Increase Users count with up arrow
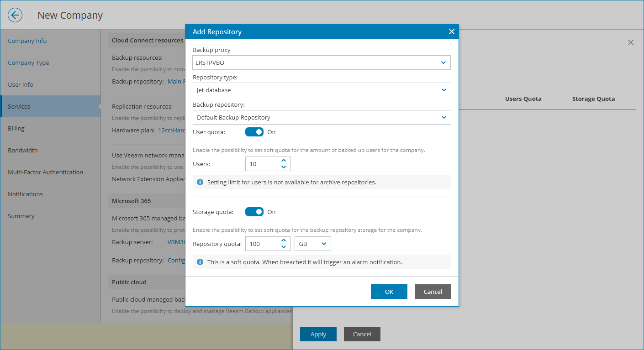This screenshot has height=350, width=644. [284, 161]
